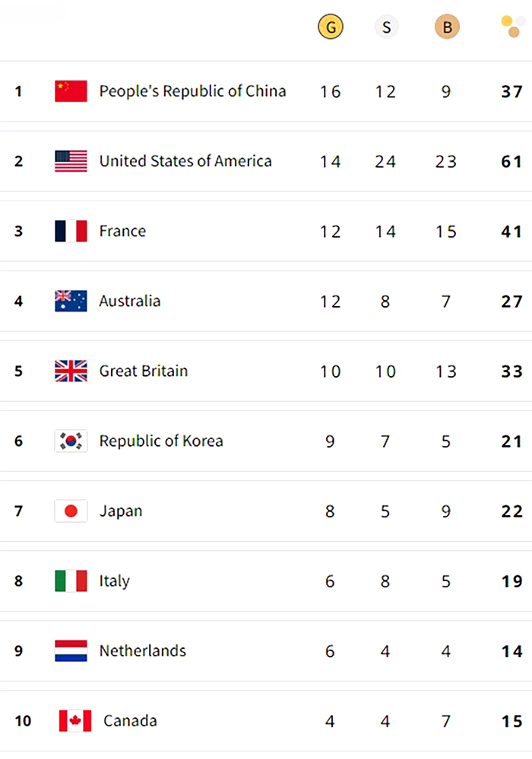Click the gold medal column icon
Image resolution: width=532 pixels, height=759 pixels.
point(331,28)
